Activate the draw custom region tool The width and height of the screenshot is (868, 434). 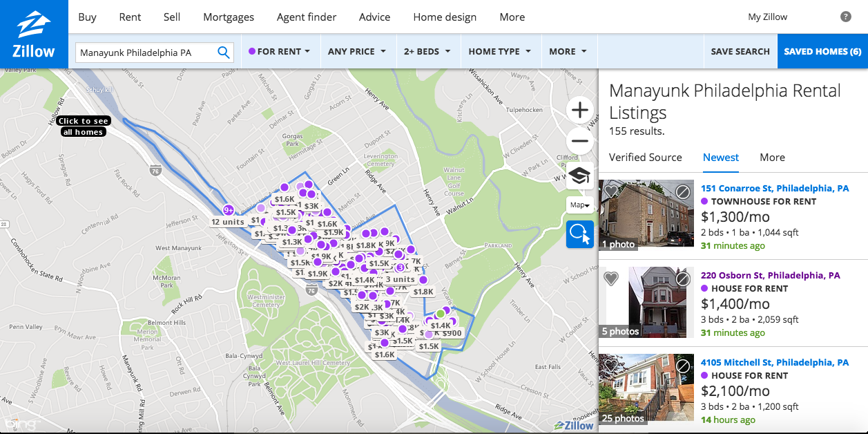coord(580,234)
